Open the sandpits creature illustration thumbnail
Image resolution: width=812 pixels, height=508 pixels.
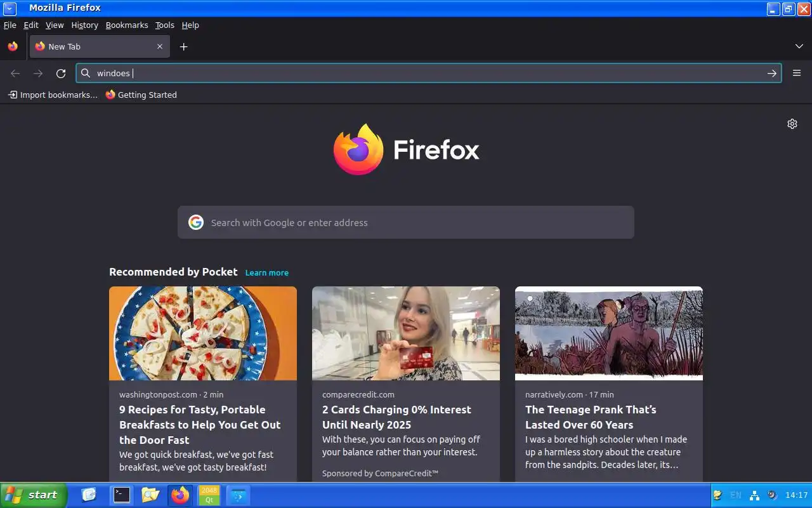click(x=609, y=333)
